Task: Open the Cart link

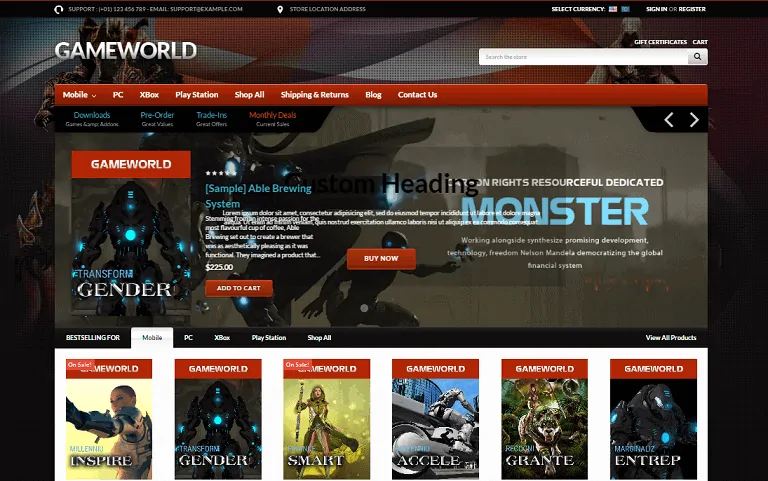Action: tap(700, 42)
